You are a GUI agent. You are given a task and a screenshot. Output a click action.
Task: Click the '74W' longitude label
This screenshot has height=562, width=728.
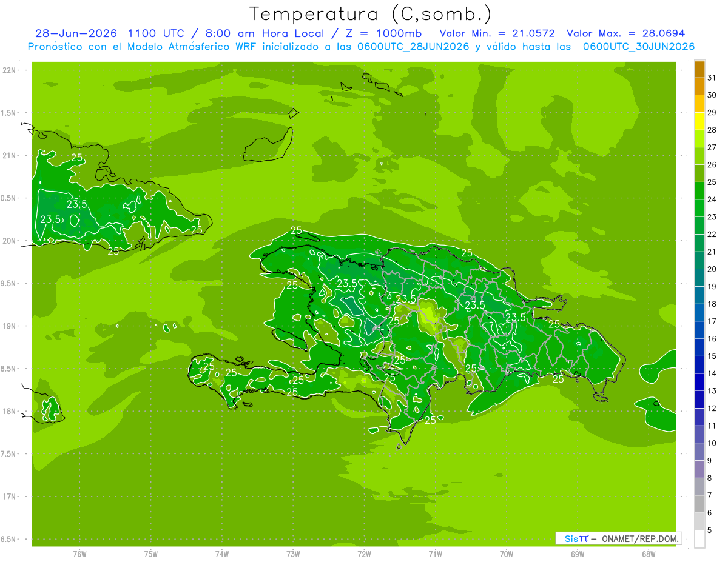click(222, 554)
